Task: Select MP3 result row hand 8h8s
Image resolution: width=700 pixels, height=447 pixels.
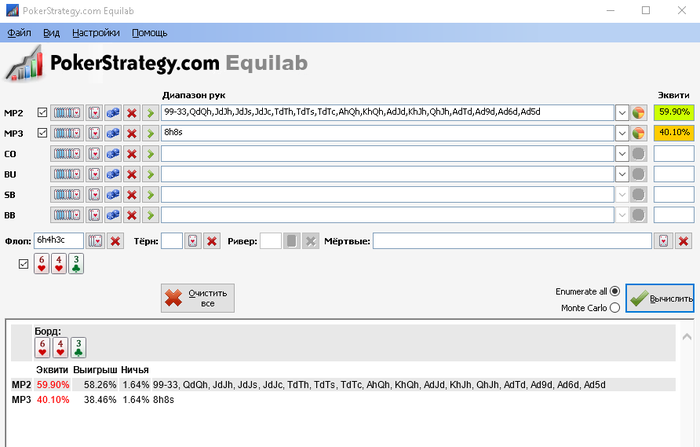Action: pos(163,400)
